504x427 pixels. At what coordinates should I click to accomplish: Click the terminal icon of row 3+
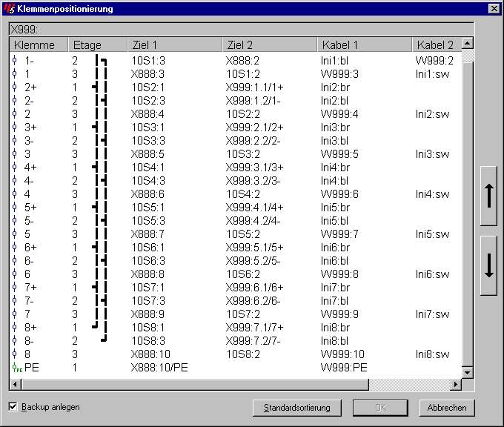click(15, 128)
